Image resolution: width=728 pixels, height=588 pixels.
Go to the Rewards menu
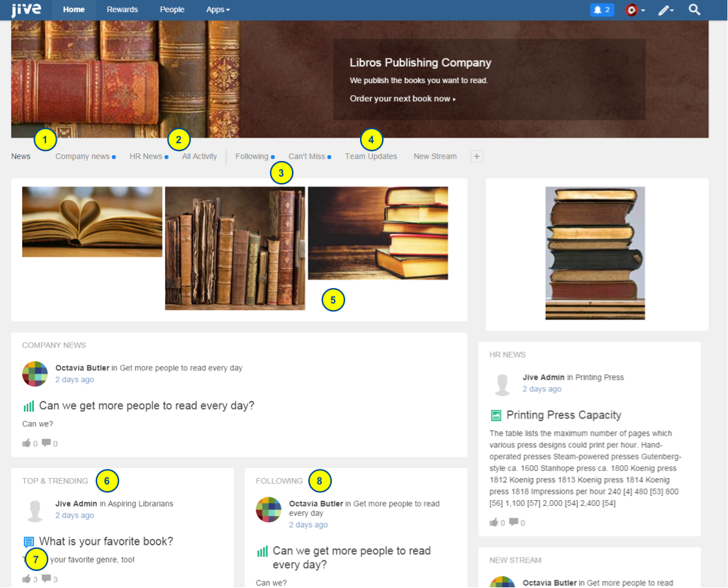[x=122, y=10]
